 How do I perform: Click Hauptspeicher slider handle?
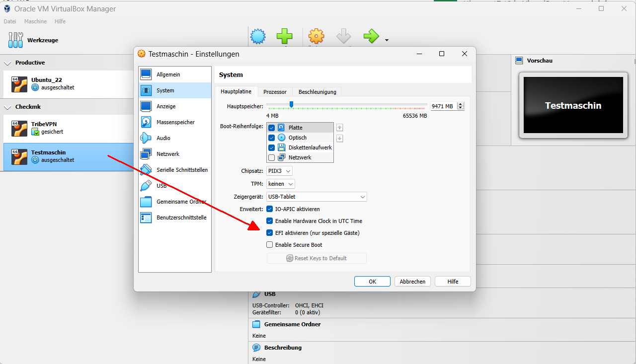291,104
